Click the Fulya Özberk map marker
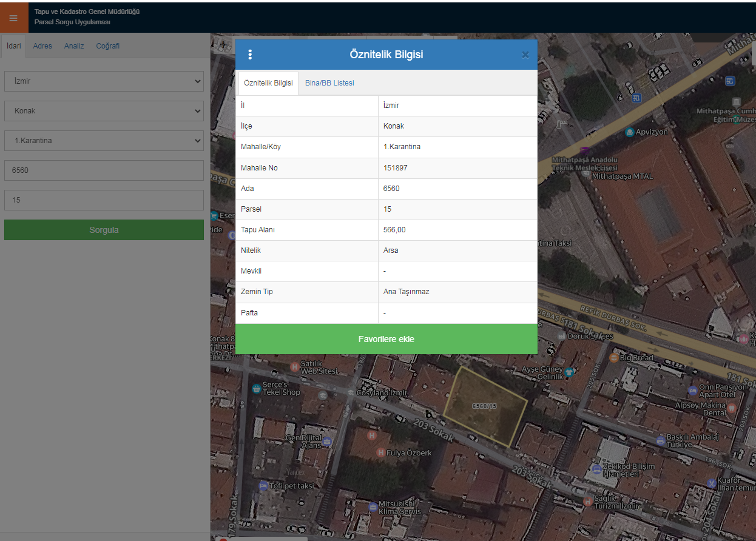The width and height of the screenshot is (756, 541). pyautogui.click(x=381, y=452)
